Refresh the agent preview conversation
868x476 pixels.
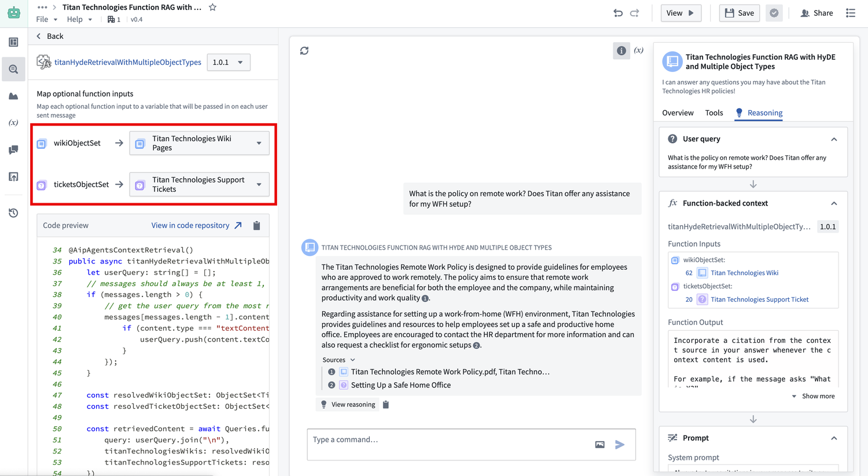[305, 51]
